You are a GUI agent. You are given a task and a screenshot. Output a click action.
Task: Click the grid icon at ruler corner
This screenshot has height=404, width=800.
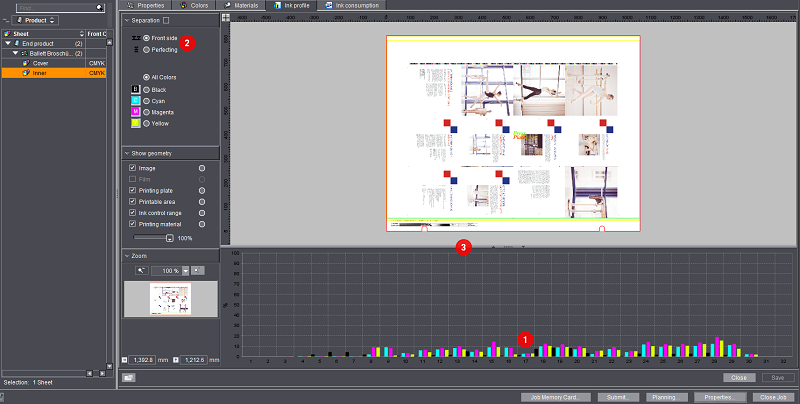click(x=225, y=18)
